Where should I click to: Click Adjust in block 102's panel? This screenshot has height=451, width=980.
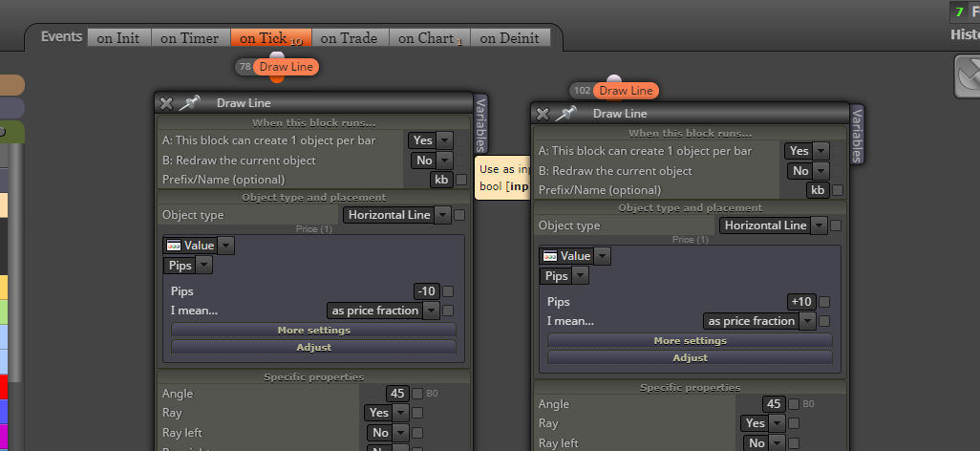690,357
